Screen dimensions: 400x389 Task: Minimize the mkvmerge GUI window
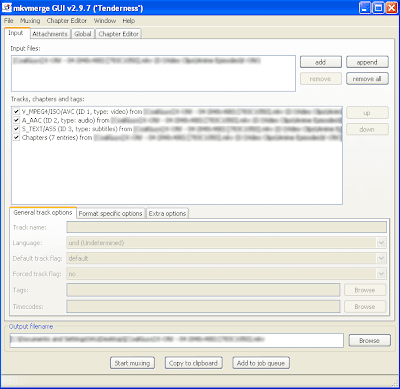365,8
